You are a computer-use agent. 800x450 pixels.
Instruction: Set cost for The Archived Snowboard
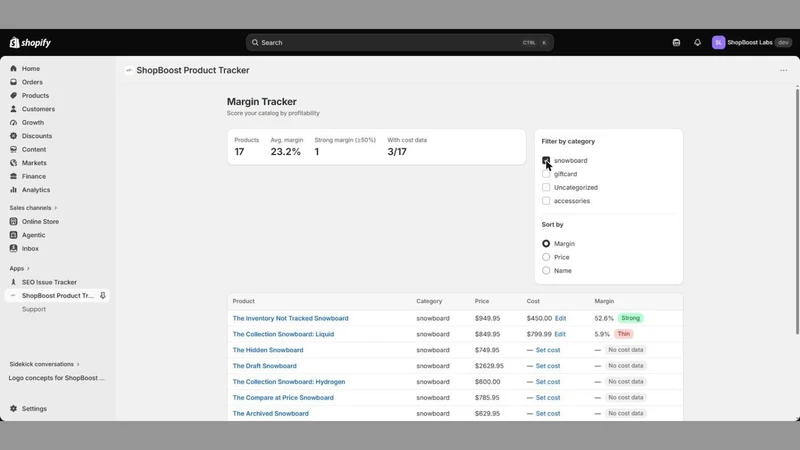(547, 413)
